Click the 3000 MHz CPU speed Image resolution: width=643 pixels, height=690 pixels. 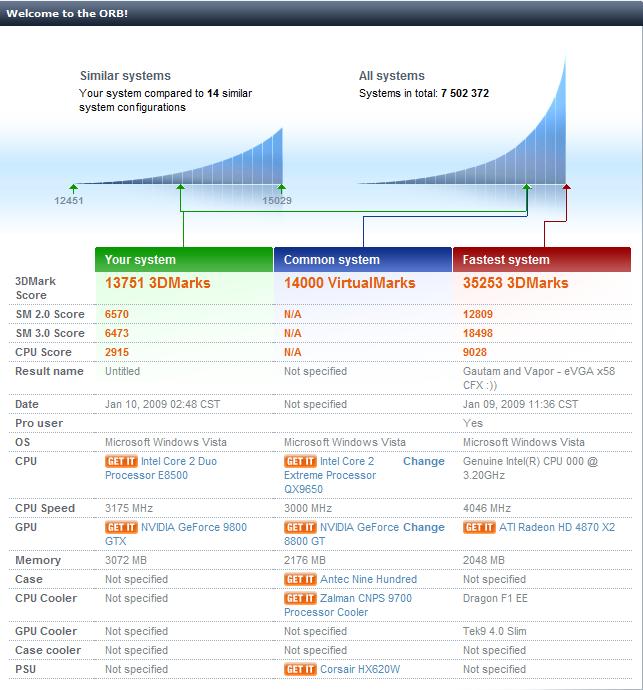(308, 508)
